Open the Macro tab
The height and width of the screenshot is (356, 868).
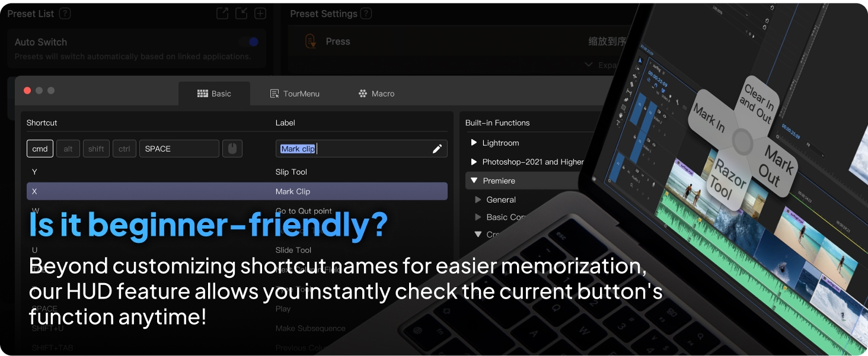point(376,94)
